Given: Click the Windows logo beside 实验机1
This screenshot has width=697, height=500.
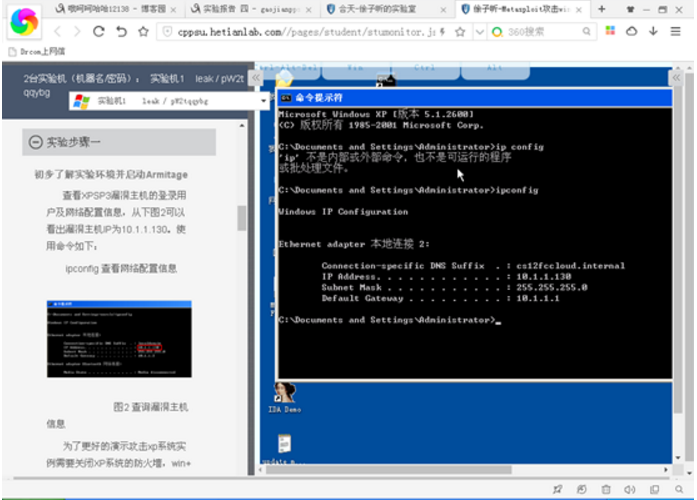Looking at the screenshot, I should point(81,101).
